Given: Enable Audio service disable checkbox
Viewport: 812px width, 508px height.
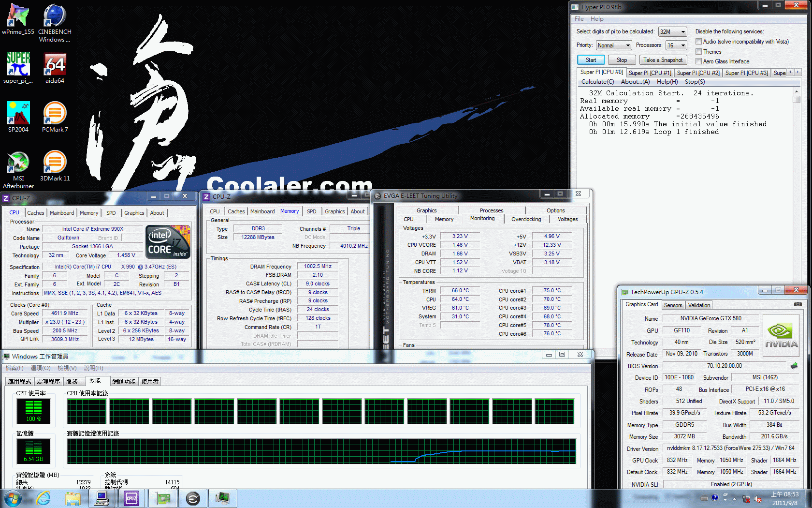Looking at the screenshot, I should [698, 42].
